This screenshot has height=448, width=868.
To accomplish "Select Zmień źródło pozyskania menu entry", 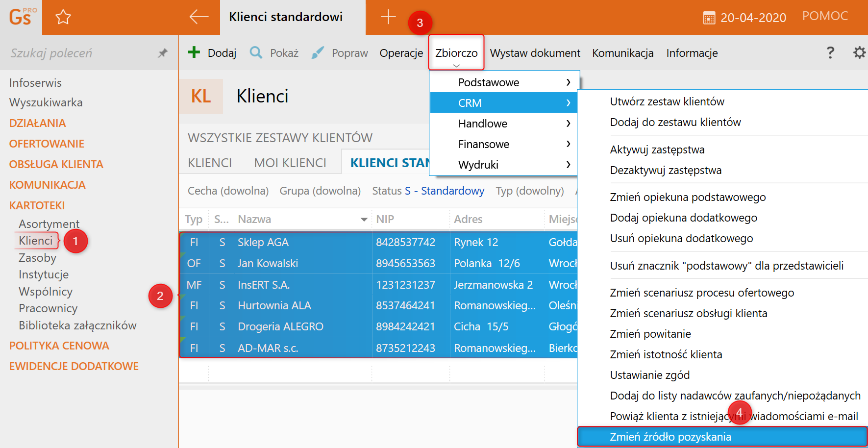I will coord(722,437).
